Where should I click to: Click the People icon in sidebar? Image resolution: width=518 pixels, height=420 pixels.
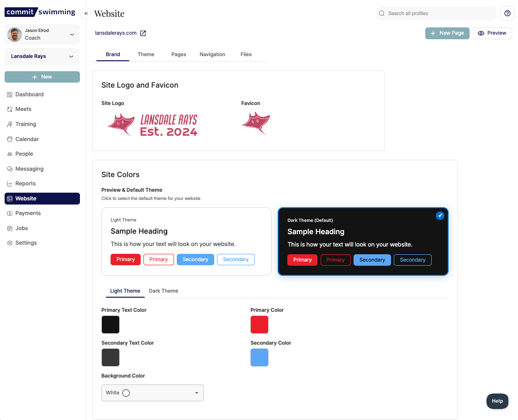tap(10, 154)
